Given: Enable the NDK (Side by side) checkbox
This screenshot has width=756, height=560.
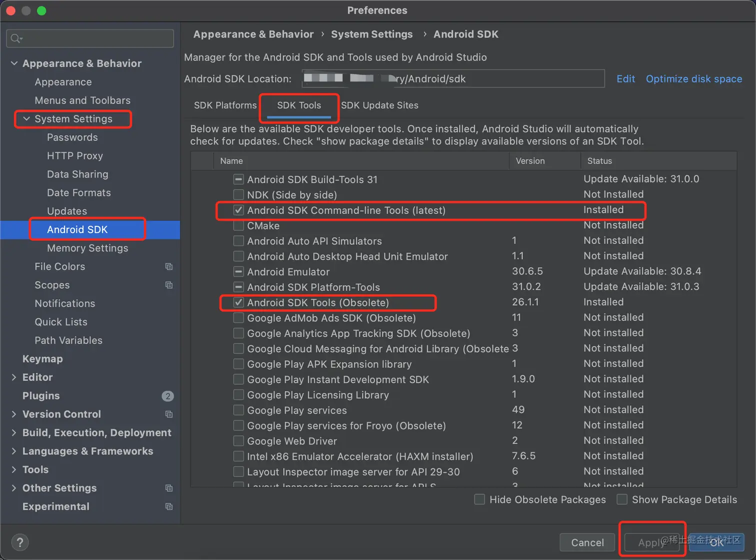Looking at the screenshot, I should [x=238, y=195].
